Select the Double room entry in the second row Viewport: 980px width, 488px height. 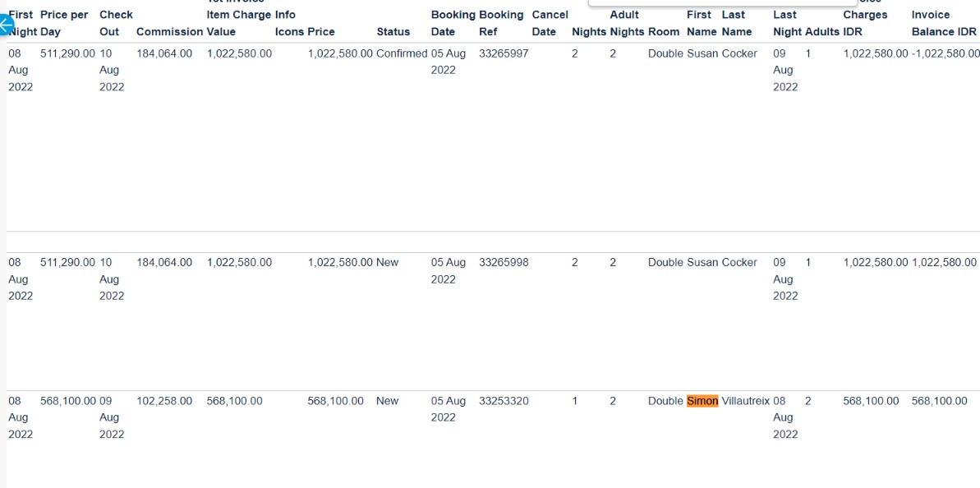click(664, 262)
